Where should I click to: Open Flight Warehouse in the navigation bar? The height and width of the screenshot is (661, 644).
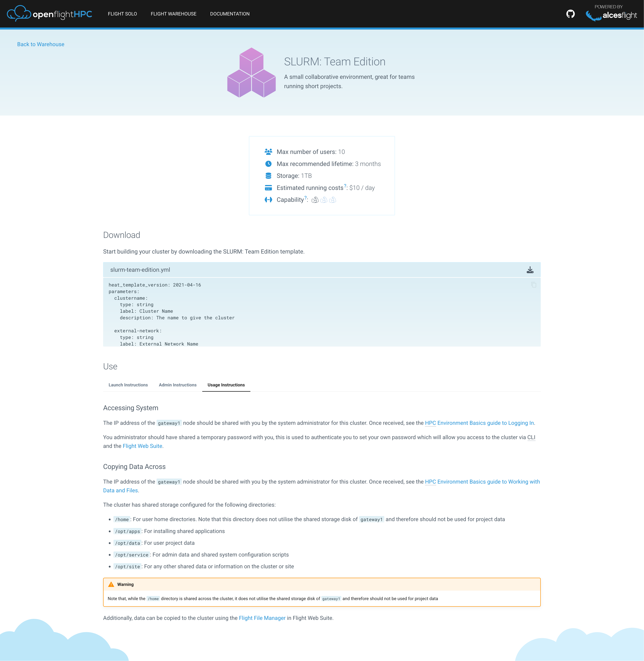tap(173, 14)
